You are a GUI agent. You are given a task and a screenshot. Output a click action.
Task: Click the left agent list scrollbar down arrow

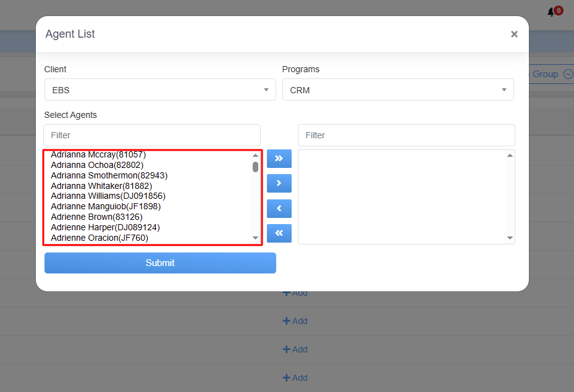[x=255, y=238]
